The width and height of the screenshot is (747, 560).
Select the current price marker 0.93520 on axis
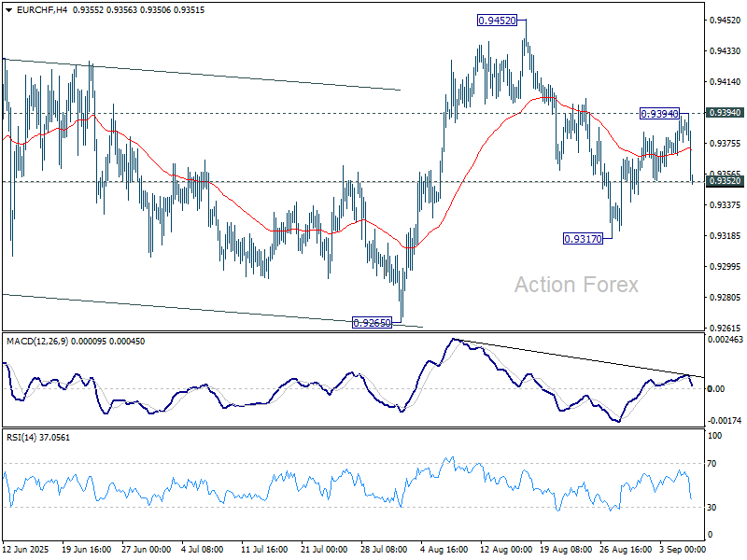coord(725,181)
